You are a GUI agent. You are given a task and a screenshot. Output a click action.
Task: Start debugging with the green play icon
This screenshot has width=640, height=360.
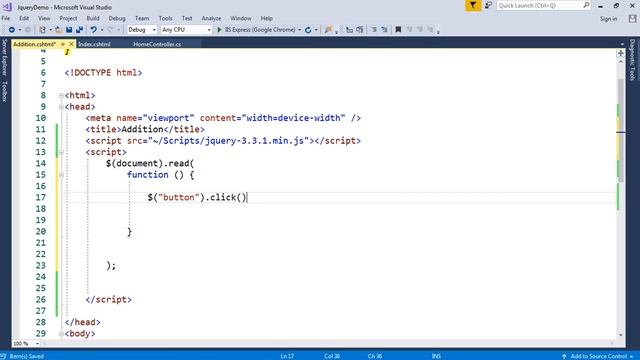click(x=219, y=30)
